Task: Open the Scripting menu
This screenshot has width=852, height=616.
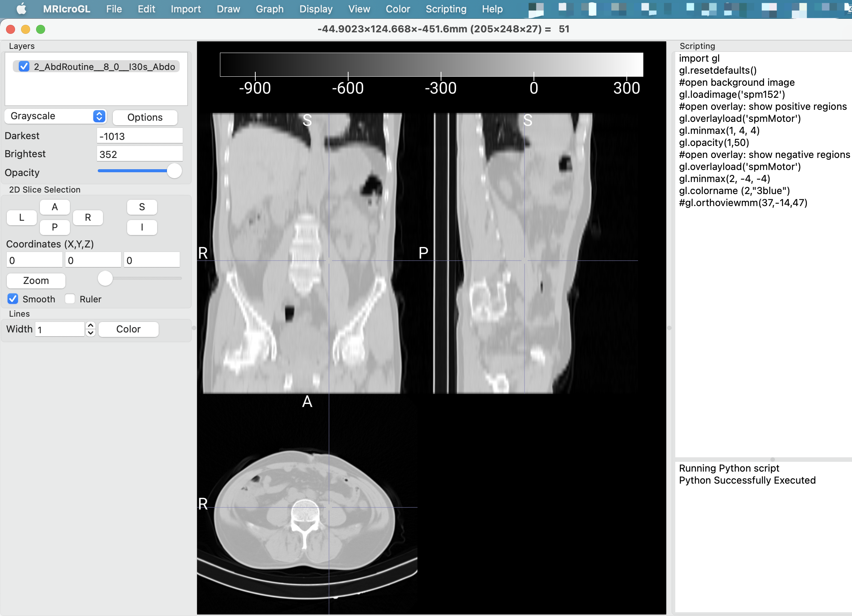Action: tap(446, 9)
